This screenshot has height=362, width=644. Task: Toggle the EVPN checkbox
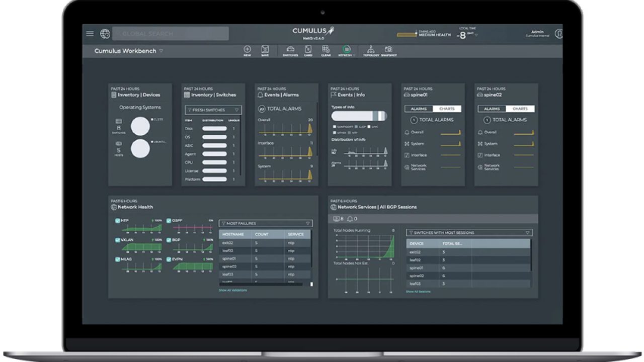point(169,259)
